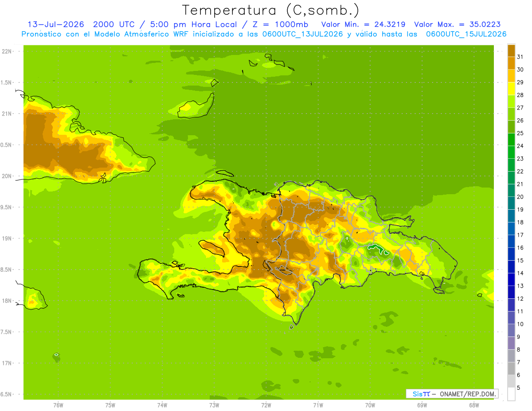Click the '10' colorbar label

pyautogui.click(x=520, y=324)
